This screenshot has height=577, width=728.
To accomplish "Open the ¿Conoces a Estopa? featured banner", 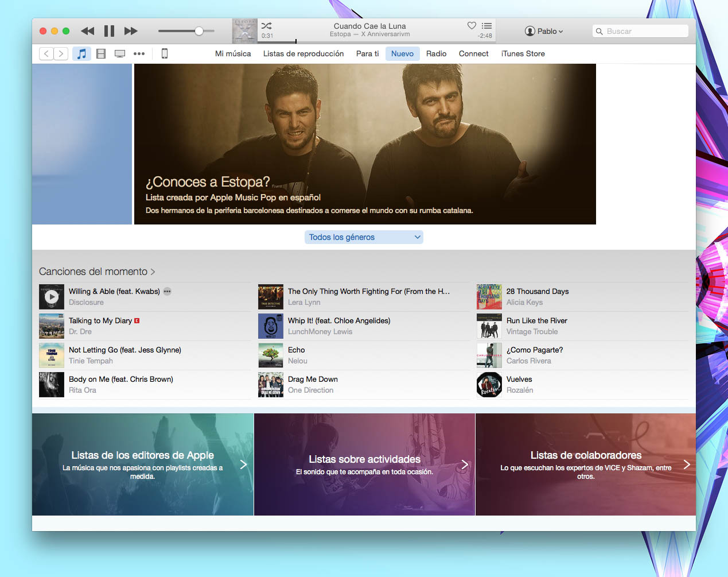I will coord(365,144).
